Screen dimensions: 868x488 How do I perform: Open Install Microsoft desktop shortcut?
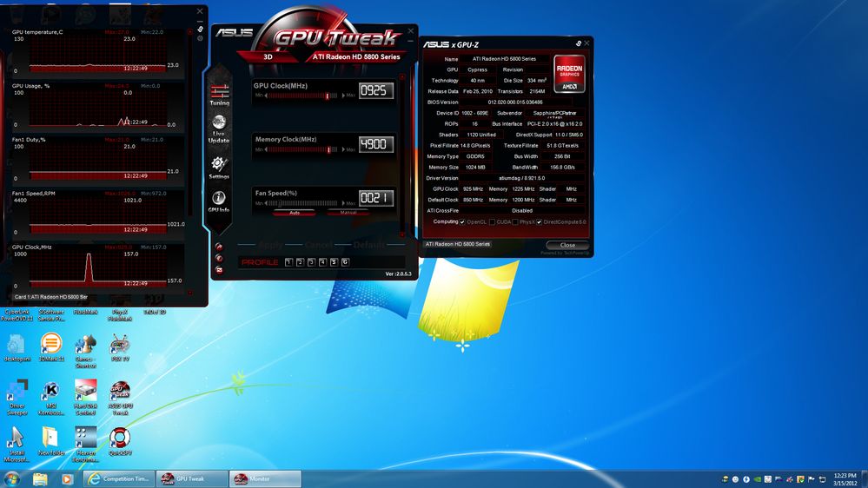(x=17, y=445)
